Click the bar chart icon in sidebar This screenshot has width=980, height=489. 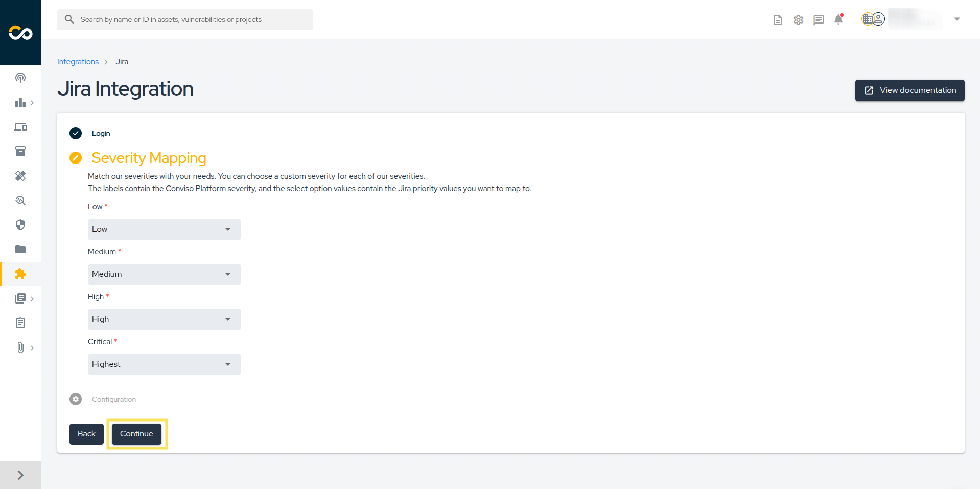(20, 102)
